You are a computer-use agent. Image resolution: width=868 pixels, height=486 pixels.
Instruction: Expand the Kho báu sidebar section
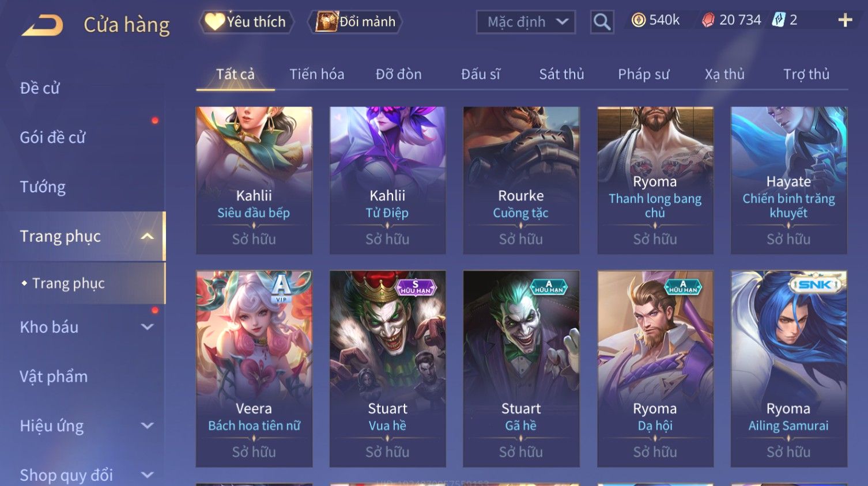[148, 327]
